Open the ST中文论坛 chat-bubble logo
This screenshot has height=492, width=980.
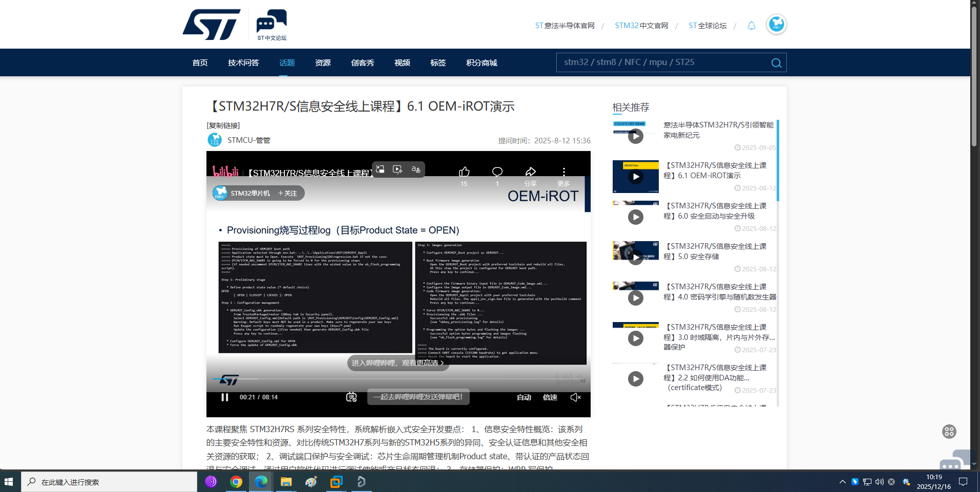(x=272, y=25)
